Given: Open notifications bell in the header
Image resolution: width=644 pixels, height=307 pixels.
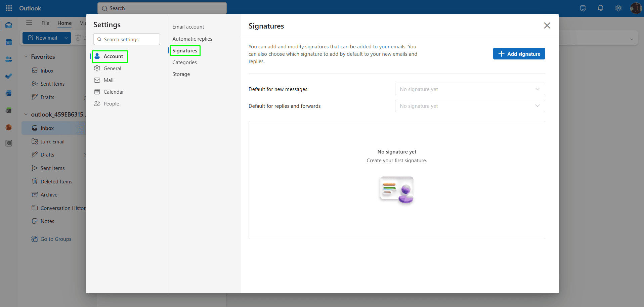Looking at the screenshot, I should coord(601,8).
